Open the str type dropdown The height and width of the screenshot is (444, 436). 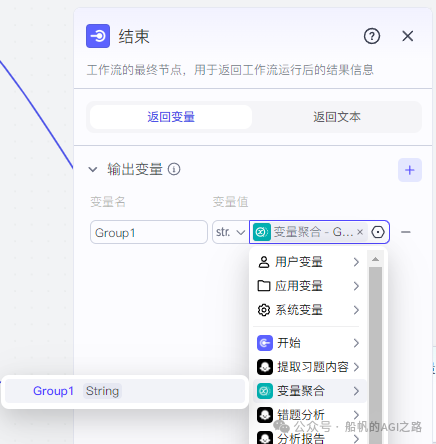[230, 232]
